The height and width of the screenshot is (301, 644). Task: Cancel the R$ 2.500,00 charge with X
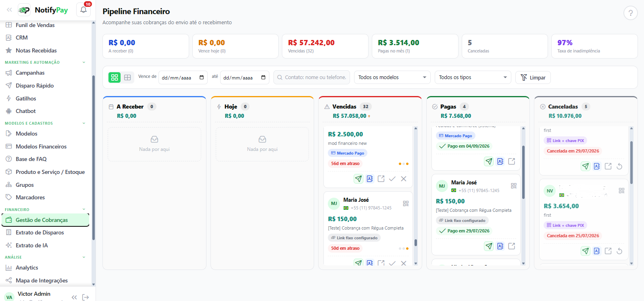click(x=404, y=179)
